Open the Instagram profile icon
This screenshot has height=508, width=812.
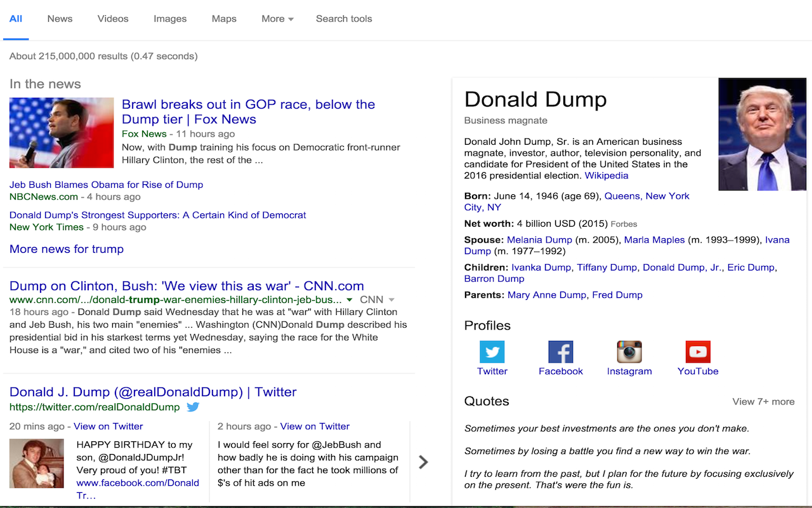coord(629,352)
